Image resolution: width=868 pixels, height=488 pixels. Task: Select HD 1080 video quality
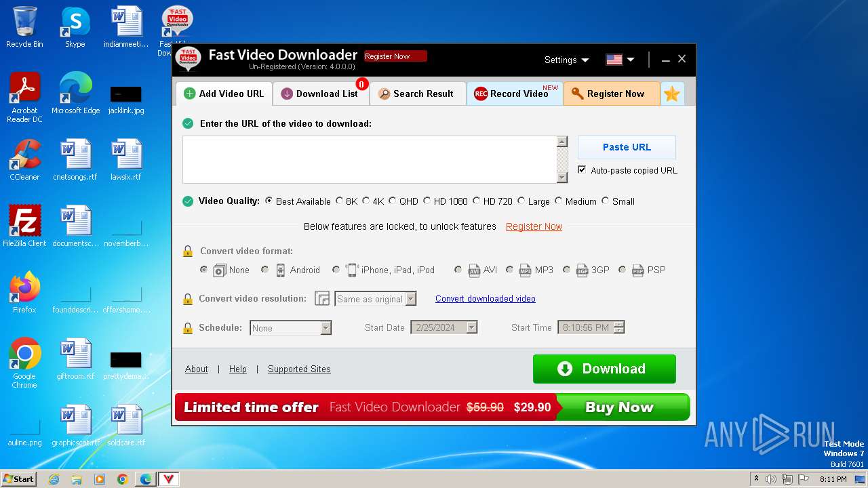click(427, 201)
